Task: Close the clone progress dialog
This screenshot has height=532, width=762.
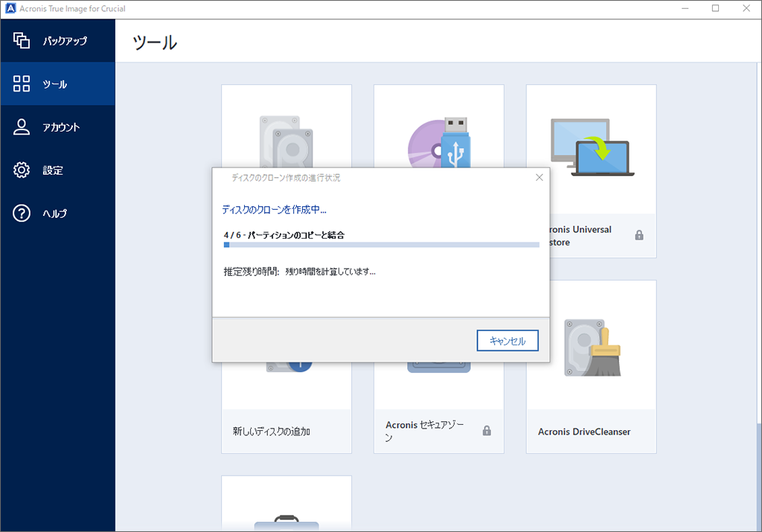Action: click(x=539, y=178)
